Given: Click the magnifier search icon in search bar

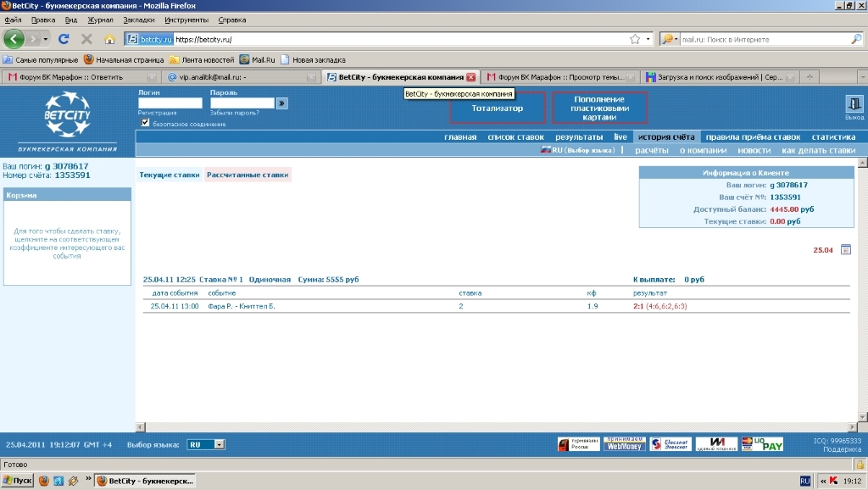Looking at the screenshot, I should (x=856, y=39).
